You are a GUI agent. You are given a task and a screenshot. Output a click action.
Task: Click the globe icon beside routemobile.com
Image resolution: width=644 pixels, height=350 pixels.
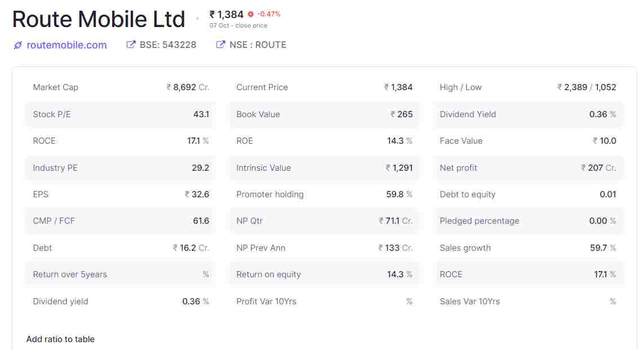pos(17,45)
